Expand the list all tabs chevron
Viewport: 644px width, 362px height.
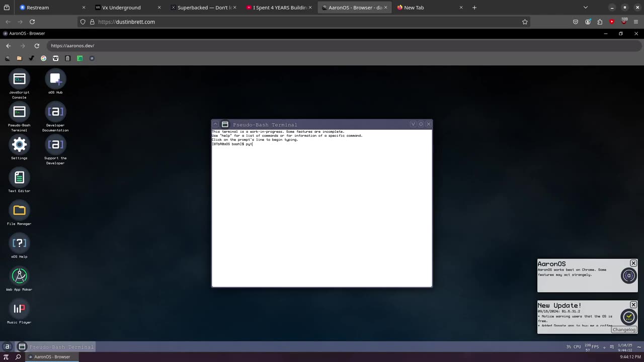(585, 8)
